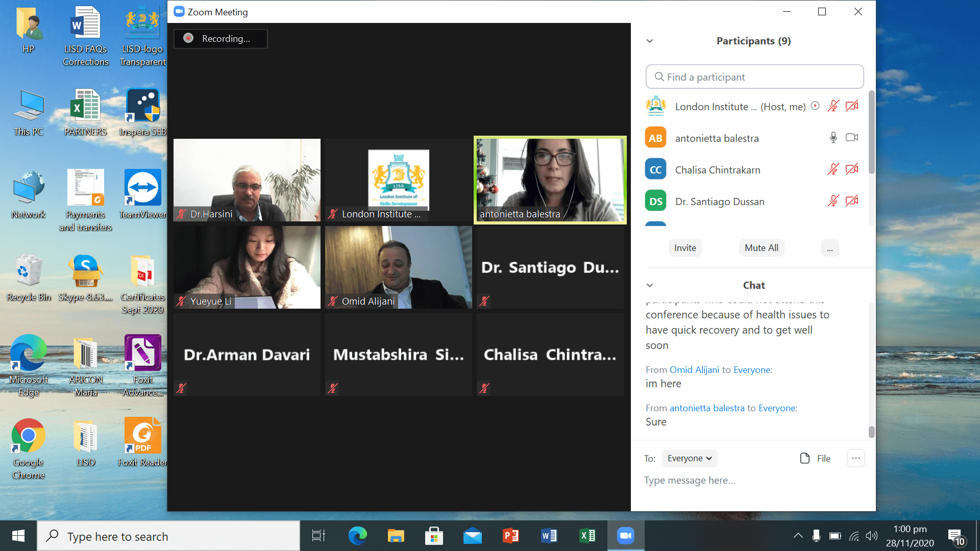The image size is (980, 551).
Task: Launch TeamViewer from desktop
Action: (x=142, y=195)
